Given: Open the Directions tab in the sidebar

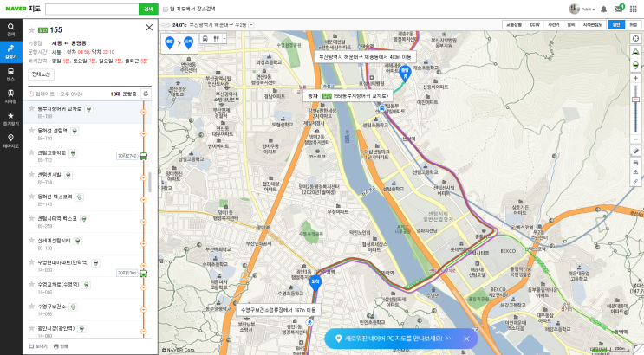Looking at the screenshot, I should (10, 52).
